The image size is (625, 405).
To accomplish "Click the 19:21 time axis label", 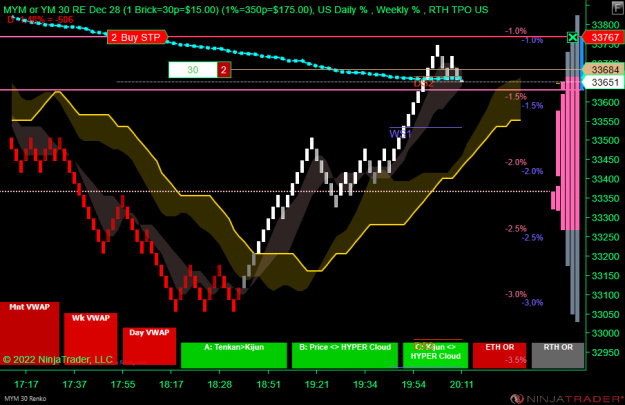I will tap(316, 385).
